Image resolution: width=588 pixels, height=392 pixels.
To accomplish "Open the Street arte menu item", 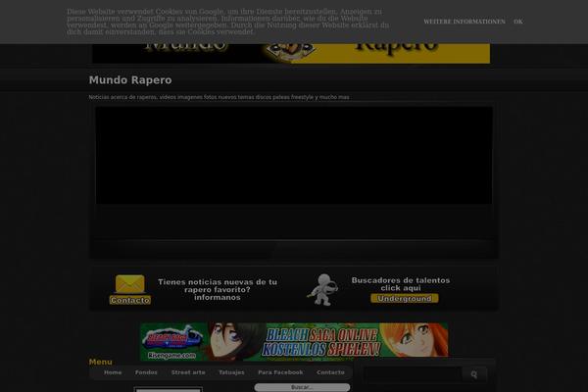I will (188, 372).
